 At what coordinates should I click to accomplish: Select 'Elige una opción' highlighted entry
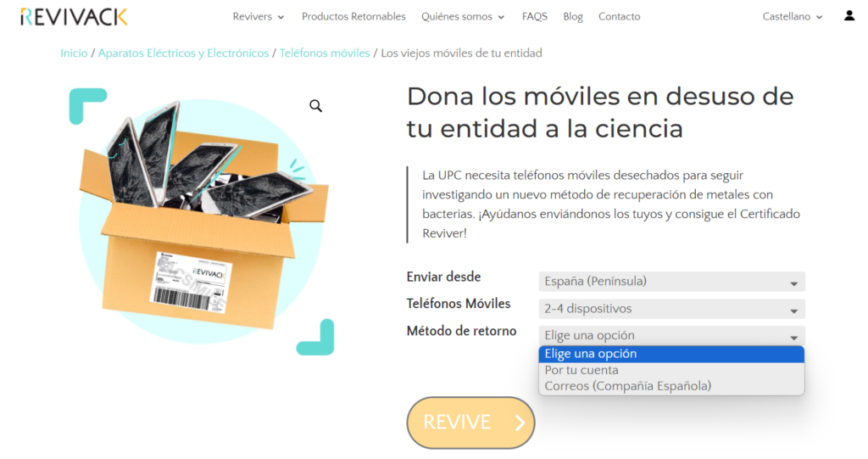point(671,354)
